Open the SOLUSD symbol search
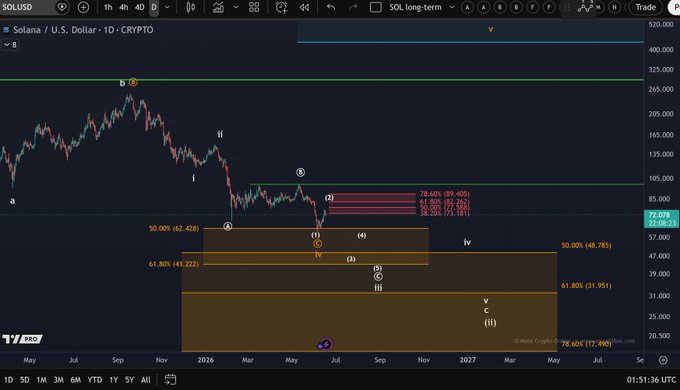Image resolution: width=680 pixels, height=390 pixels. pos(17,7)
